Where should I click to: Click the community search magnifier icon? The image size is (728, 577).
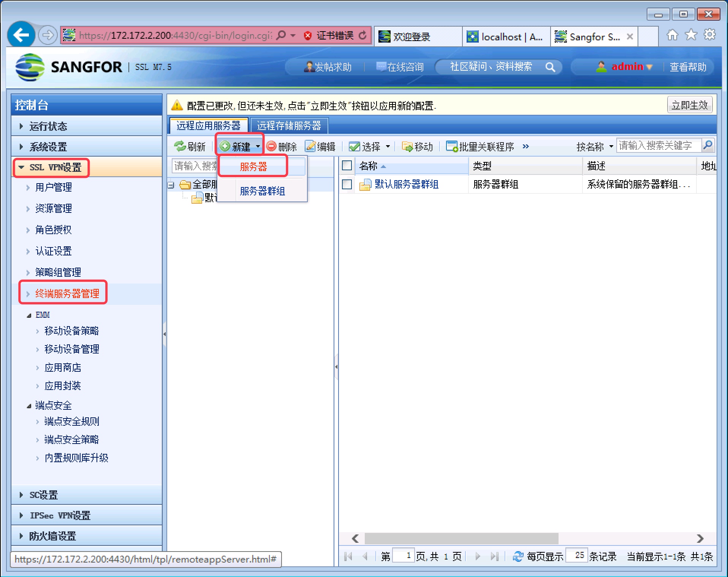550,67
